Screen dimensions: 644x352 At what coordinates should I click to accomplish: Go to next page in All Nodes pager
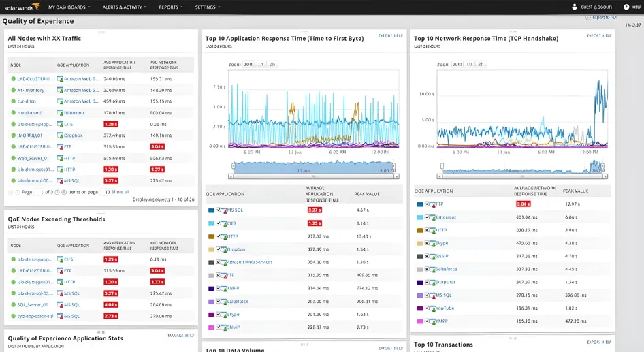(x=57, y=192)
